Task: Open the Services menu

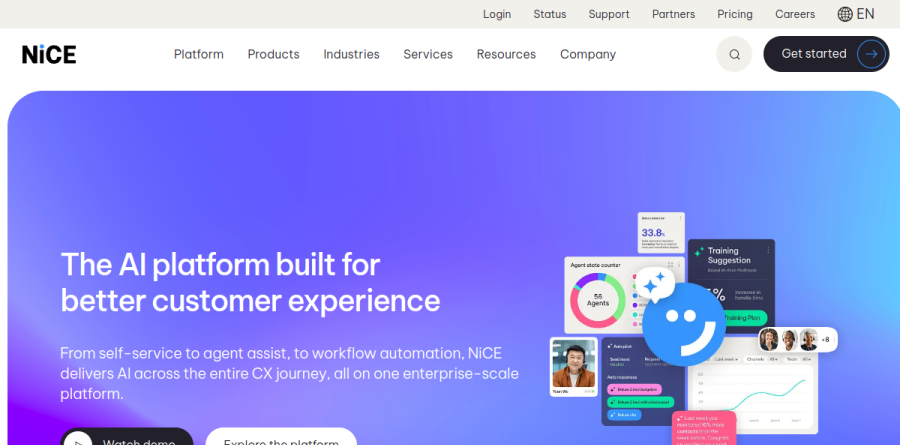Action: tap(428, 55)
